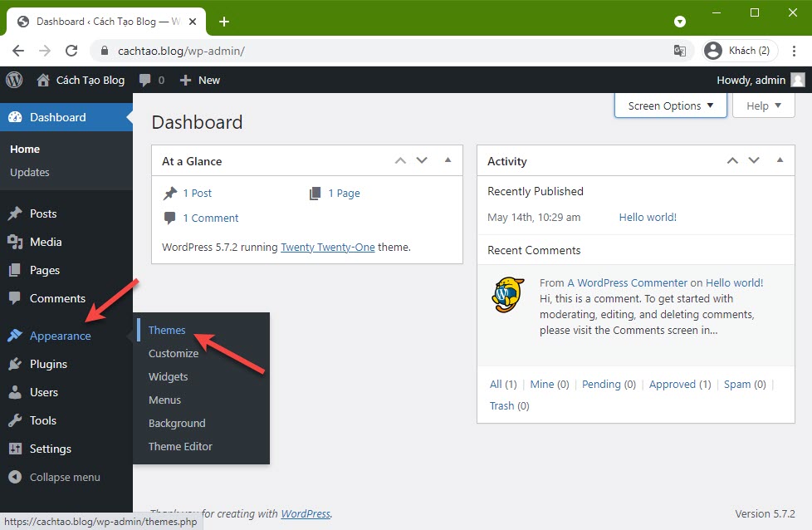
Task: Move At a Glance widget up
Action: [400, 160]
